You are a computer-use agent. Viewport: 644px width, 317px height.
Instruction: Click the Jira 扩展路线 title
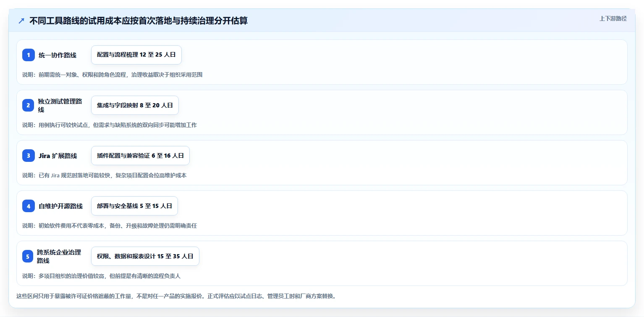[58, 156]
